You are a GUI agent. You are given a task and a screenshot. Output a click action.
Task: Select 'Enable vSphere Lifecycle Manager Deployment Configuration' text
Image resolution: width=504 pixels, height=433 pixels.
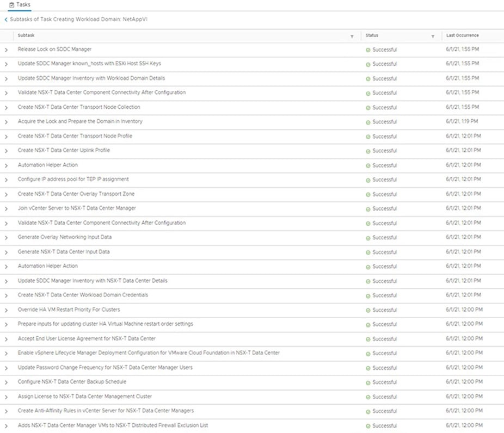coord(149,352)
